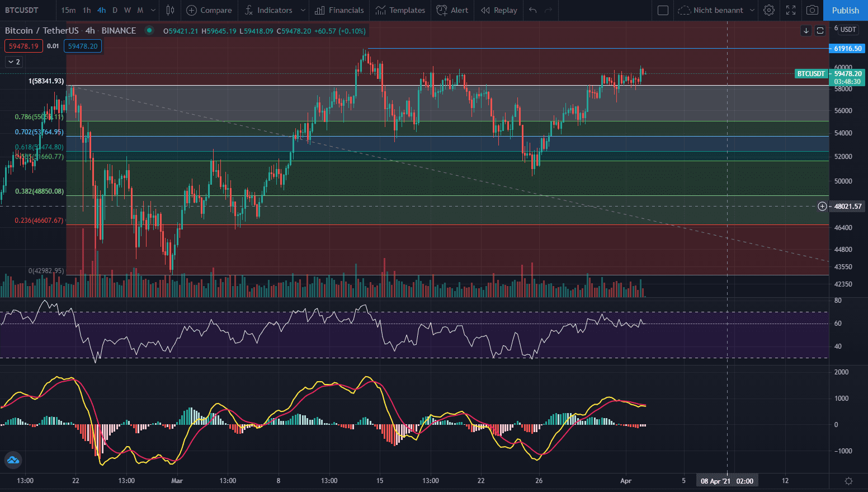Switch to the 15m timeframe
This screenshot has height=492, width=868.
tap(68, 10)
